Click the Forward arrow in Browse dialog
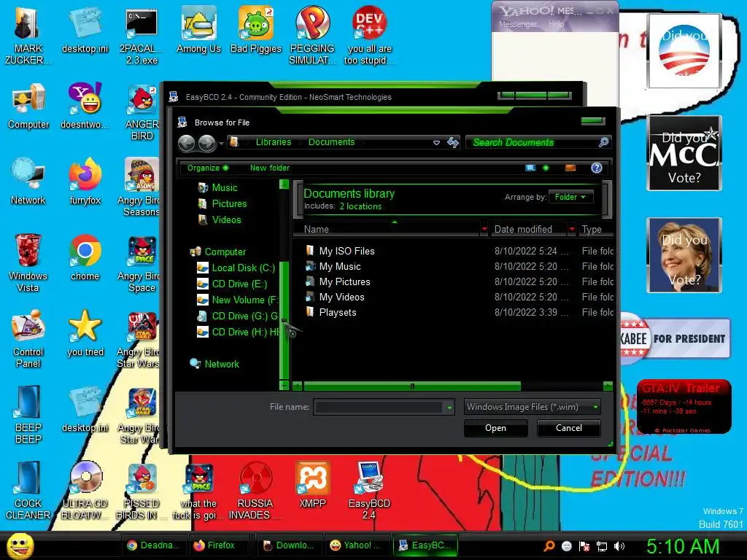Image resolution: width=747 pixels, height=560 pixels. point(206,143)
